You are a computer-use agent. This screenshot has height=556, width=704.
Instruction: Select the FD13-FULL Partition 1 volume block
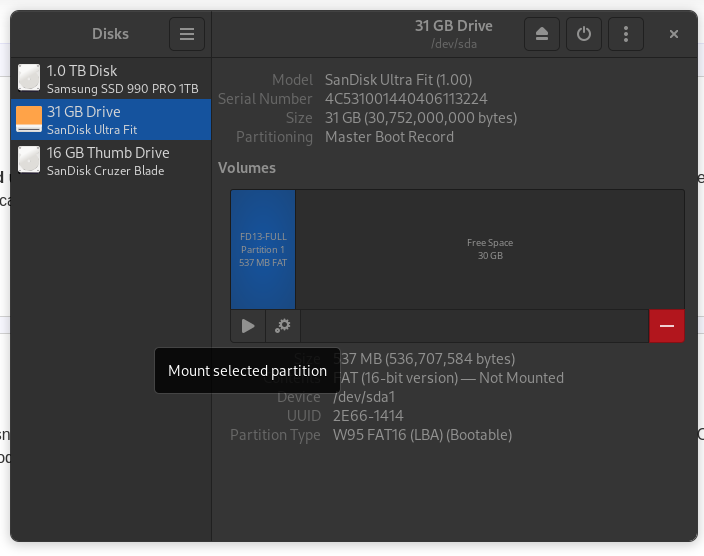click(263, 249)
